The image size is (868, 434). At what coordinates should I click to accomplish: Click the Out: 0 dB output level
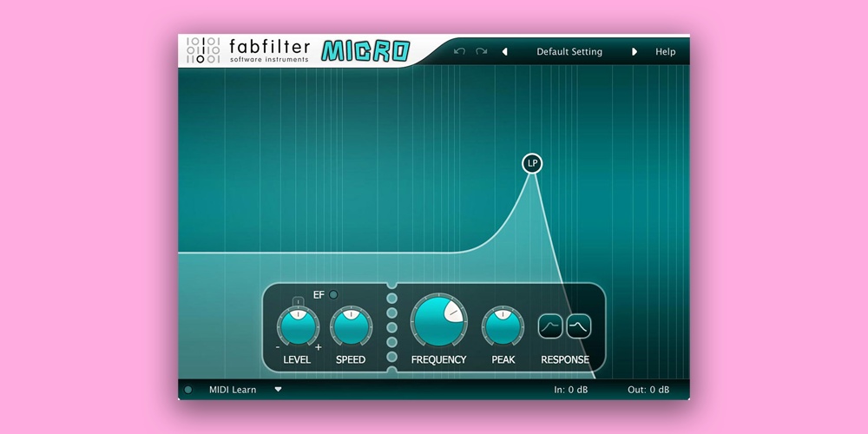pyautogui.click(x=648, y=390)
